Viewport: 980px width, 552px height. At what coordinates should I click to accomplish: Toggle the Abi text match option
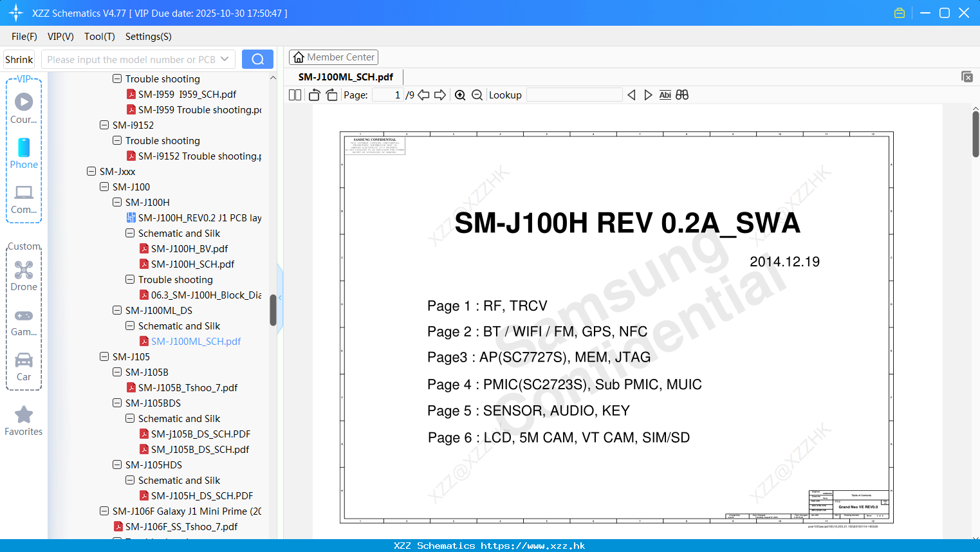(x=665, y=95)
